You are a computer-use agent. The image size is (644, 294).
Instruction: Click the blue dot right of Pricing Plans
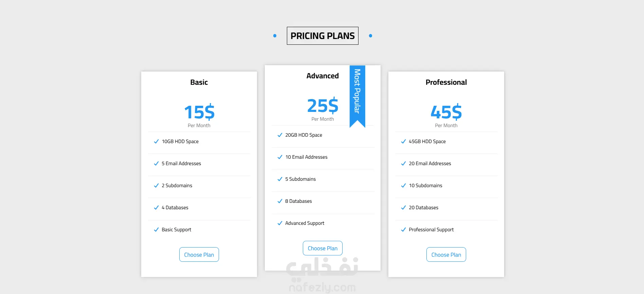tap(370, 36)
